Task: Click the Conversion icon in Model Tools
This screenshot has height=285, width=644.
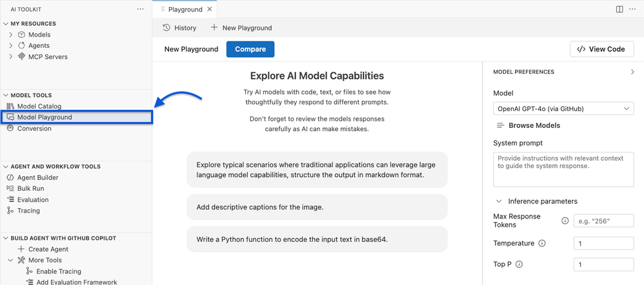Action: [x=10, y=129]
